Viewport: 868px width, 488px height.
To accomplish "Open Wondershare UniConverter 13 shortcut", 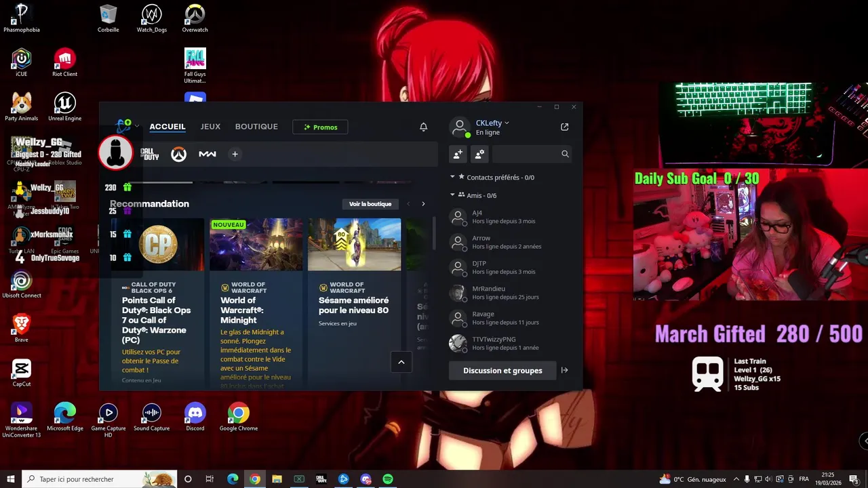I will (x=22, y=420).
